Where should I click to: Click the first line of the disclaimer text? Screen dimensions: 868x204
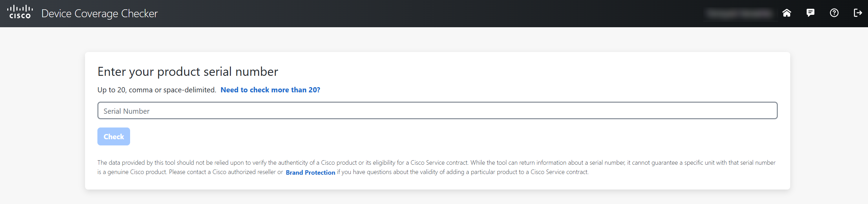436,163
